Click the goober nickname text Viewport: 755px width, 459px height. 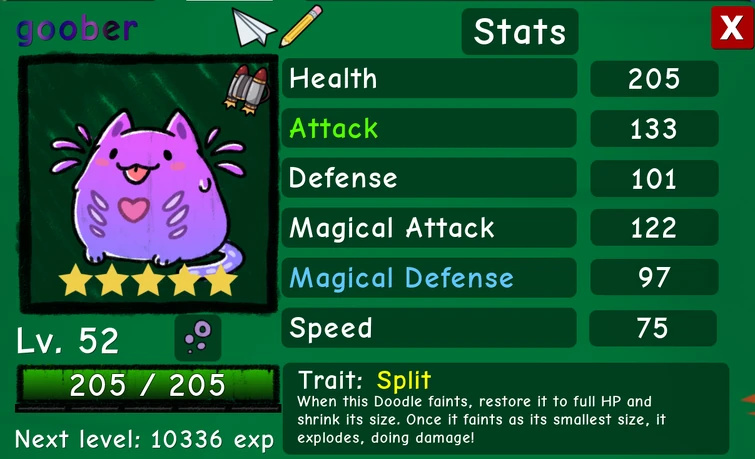[77, 30]
